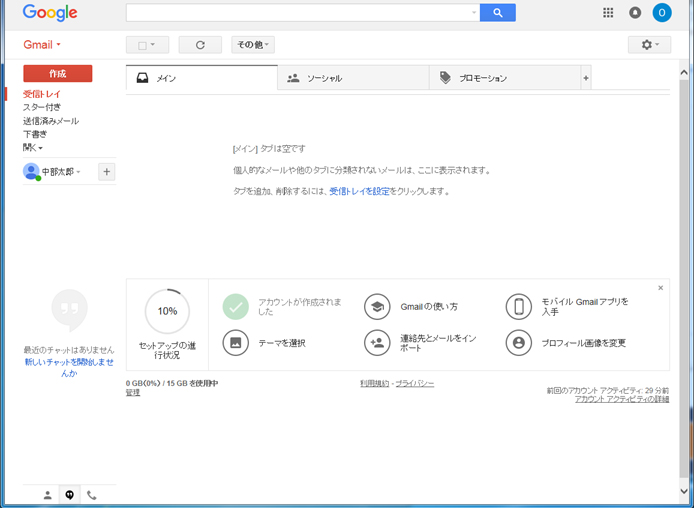Click the mobile phone Gmail app icon
This screenshot has height=508, width=694.
pyautogui.click(x=519, y=307)
